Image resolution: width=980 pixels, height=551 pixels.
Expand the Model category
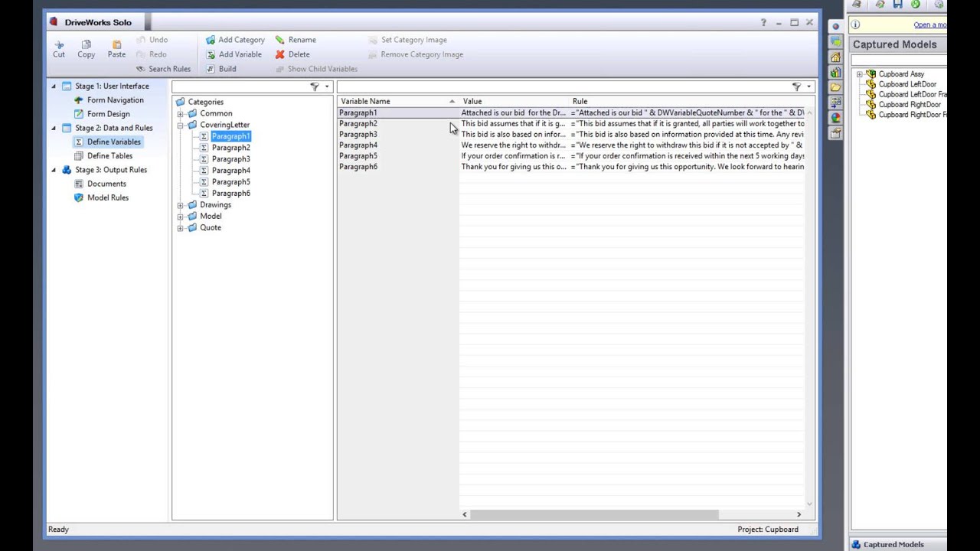click(181, 217)
